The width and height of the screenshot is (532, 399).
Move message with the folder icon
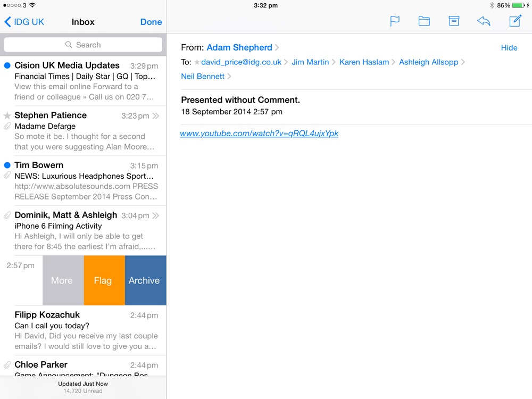pyautogui.click(x=424, y=21)
